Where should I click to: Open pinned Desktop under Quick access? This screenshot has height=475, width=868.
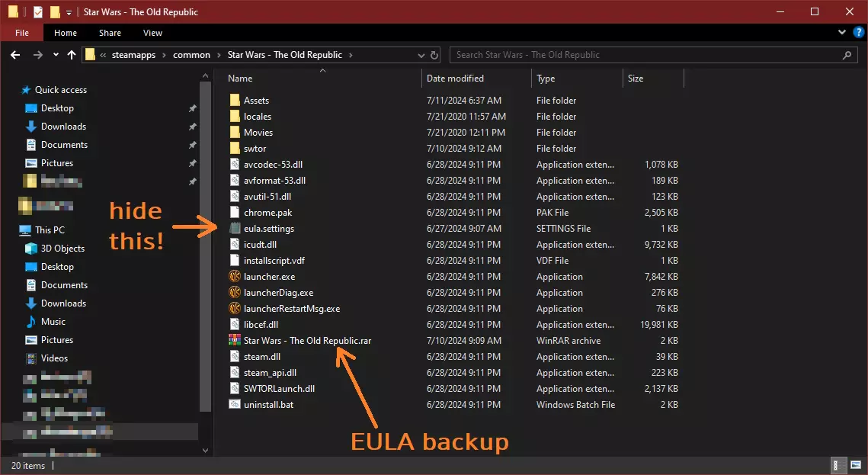coord(57,108)
